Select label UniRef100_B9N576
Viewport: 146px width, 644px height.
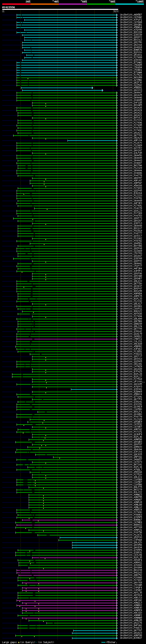point(131,50)
